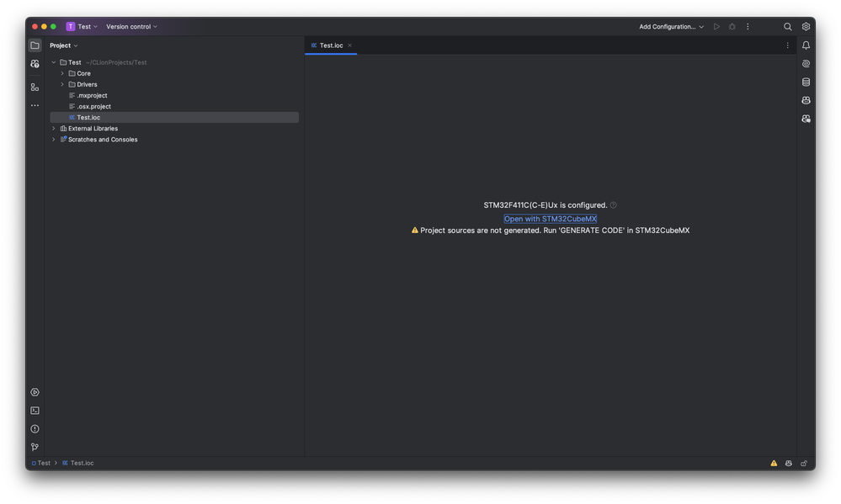
Task: Open the Project view selector dropdown
Action: click(64, 45)
